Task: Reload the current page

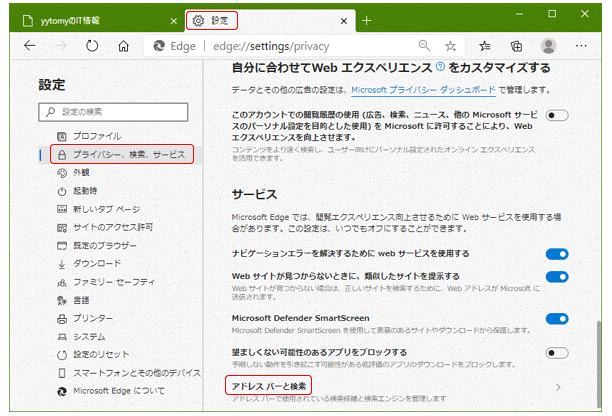Action: [92, 45]
